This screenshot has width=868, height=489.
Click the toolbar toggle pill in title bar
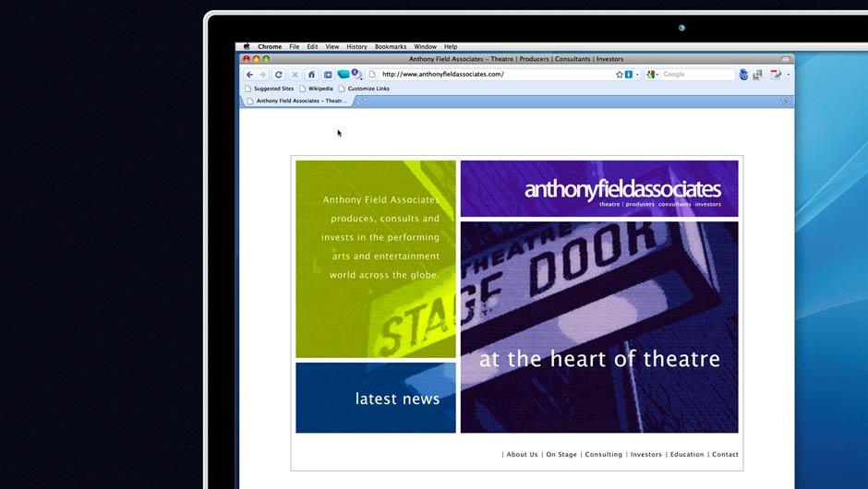(786, 59)
